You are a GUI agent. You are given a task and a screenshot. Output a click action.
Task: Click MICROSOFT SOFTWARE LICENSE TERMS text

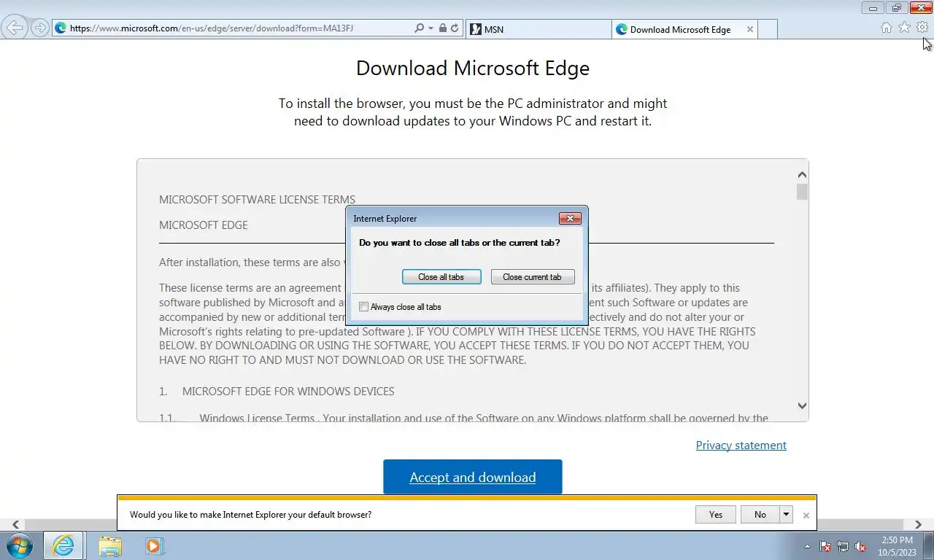258,200
